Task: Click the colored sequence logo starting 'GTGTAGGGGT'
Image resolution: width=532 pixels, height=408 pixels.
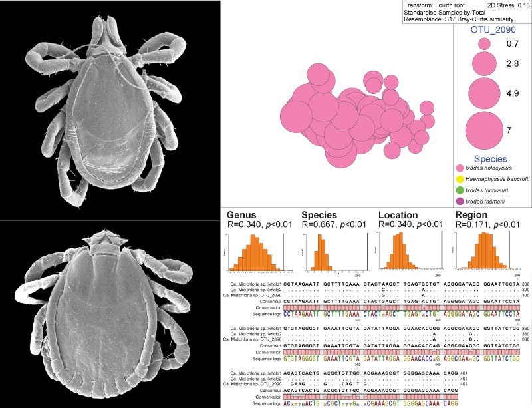Action: click(x=402, y=359)
